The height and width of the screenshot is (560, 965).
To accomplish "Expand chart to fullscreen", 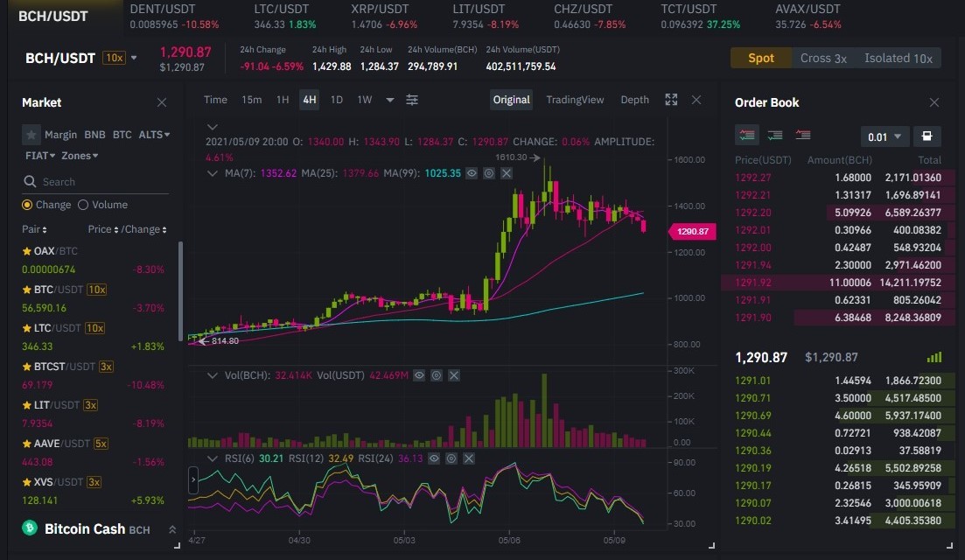I will pos(671,100).
